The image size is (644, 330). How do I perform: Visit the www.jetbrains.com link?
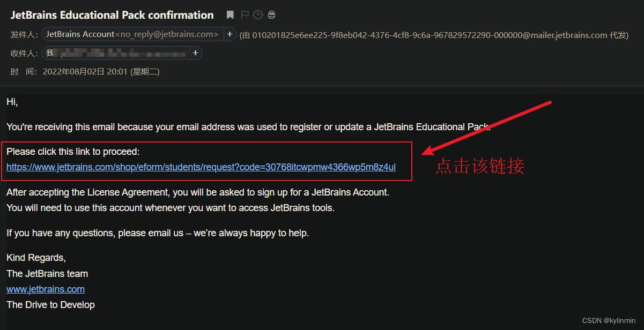coord(46,289)
